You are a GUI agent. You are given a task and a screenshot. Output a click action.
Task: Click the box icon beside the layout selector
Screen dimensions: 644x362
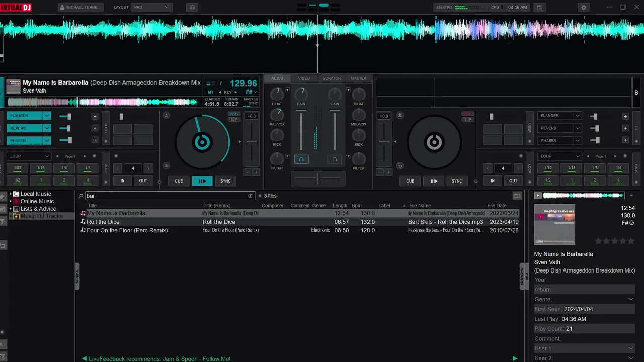pyautogui.click(x=192, y=8)
